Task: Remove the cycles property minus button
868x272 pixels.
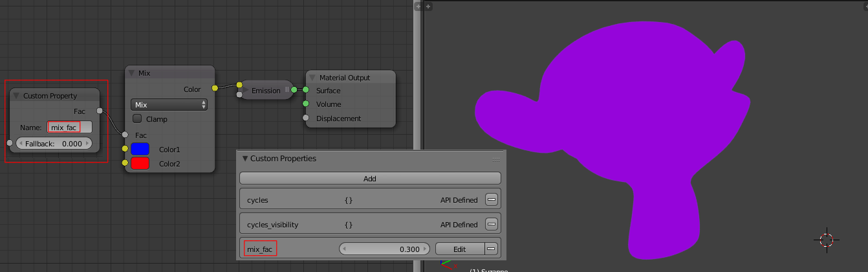Action: [492, 200]
